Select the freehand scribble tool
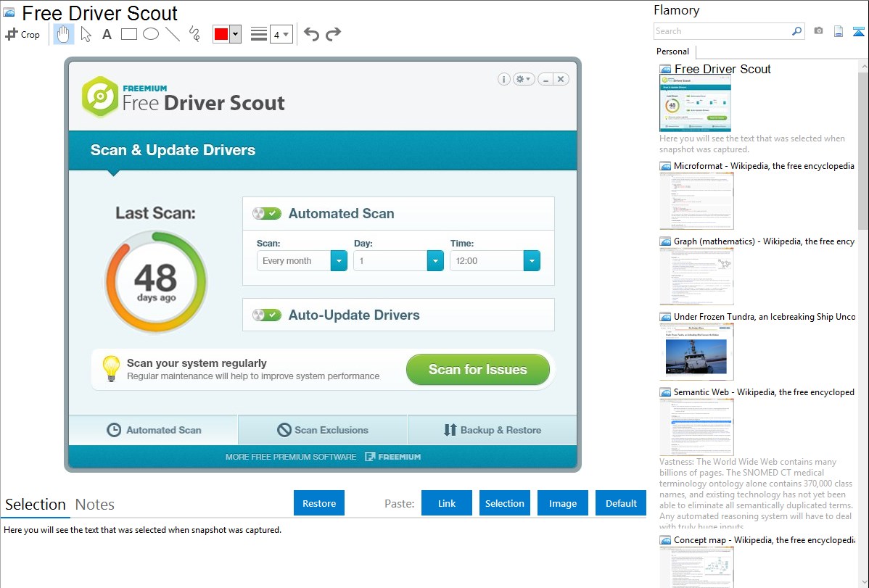Image resolution: width=869 pixels, height=588 pixels. pyautogui.click(x=194, y=34)
